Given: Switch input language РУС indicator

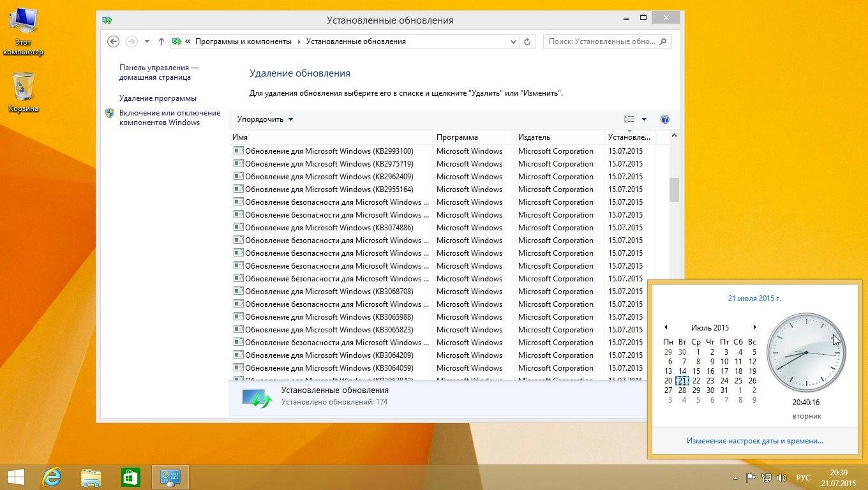Looking at the screenshot, I should tap(804, 478).
